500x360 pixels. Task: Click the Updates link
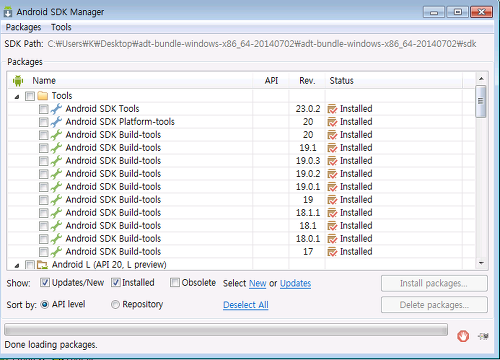295,283
